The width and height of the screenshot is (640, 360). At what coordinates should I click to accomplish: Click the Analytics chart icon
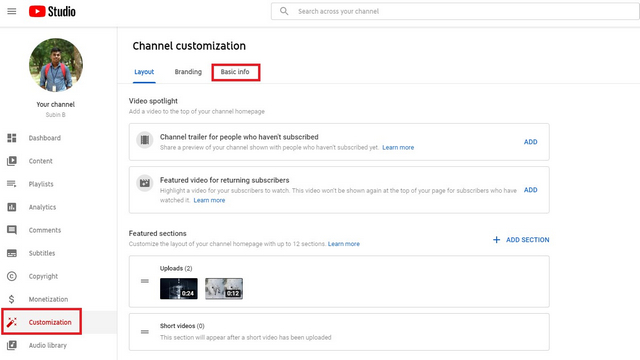click(x=12, y=207)
